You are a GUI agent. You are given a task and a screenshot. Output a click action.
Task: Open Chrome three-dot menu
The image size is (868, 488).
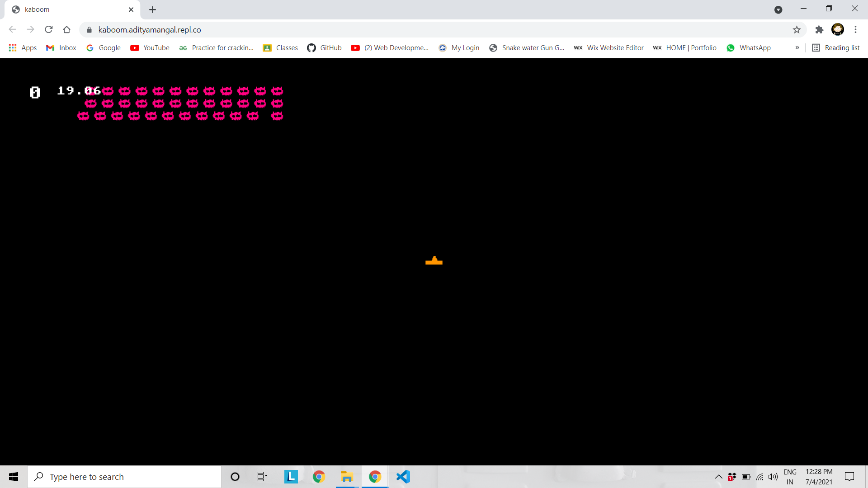(855, 30)
